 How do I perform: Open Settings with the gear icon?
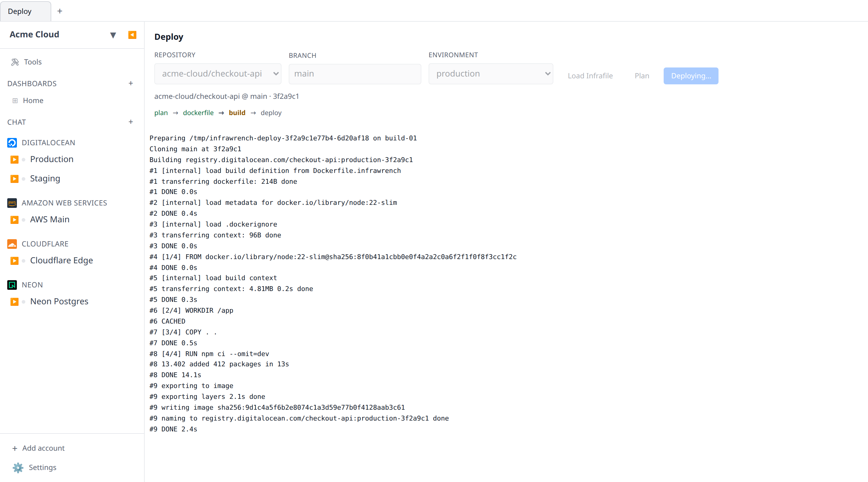[18, 468]
